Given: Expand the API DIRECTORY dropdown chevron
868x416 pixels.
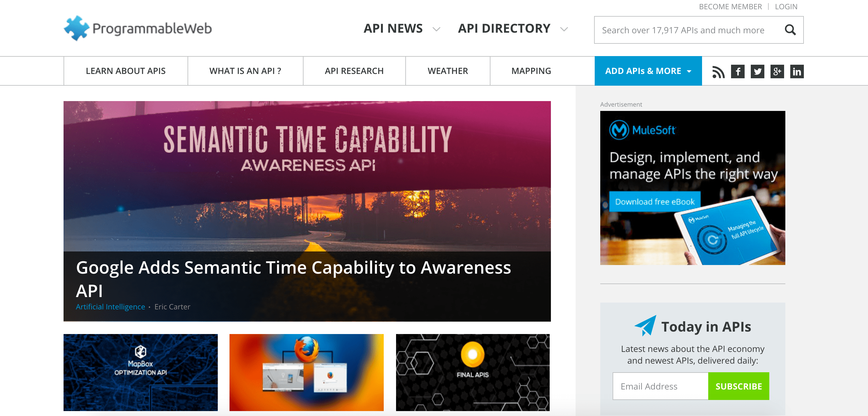Looking at the screenshot, I should tap(564, 29).
